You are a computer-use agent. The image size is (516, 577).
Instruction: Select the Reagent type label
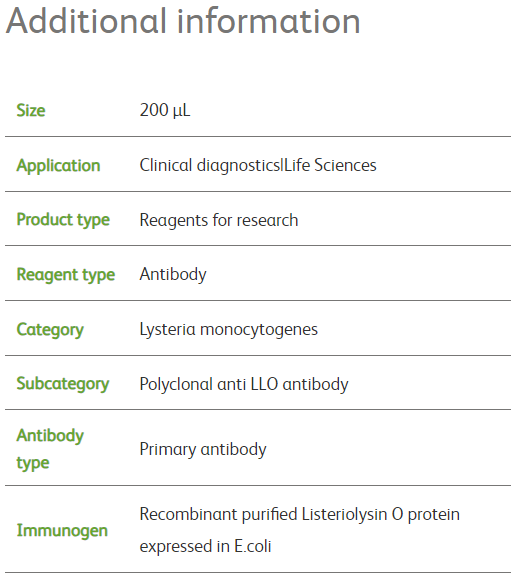point(66,275)
